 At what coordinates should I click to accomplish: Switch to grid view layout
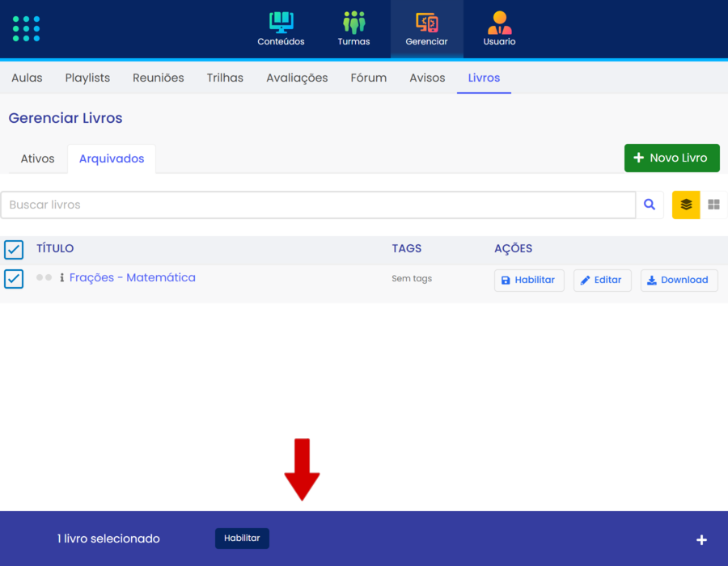click(x=713, y=205)
